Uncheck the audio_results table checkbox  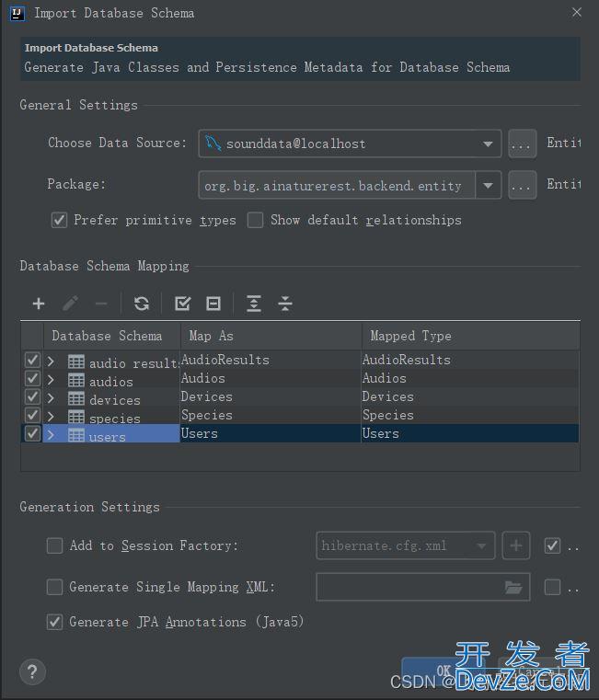tap(32, 361)
